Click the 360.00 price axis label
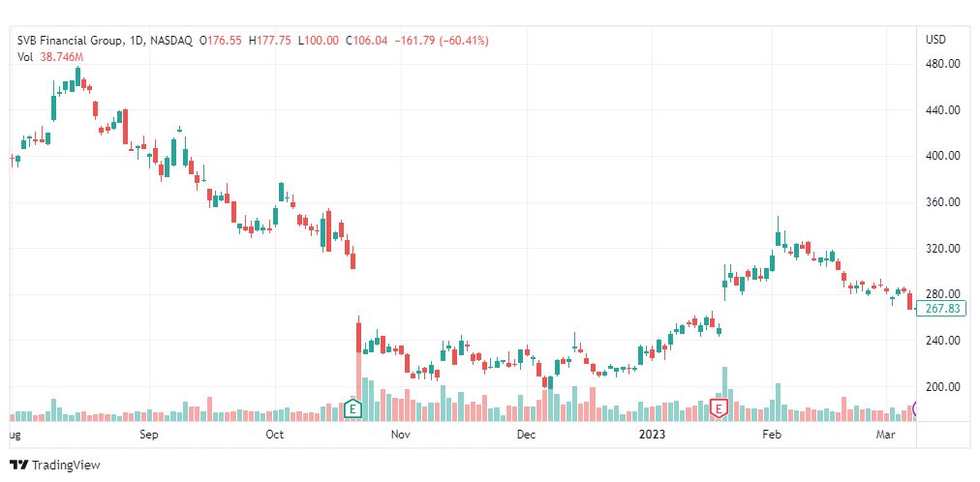The width and height of the screenshot is (980, 482). click(943, 202)
